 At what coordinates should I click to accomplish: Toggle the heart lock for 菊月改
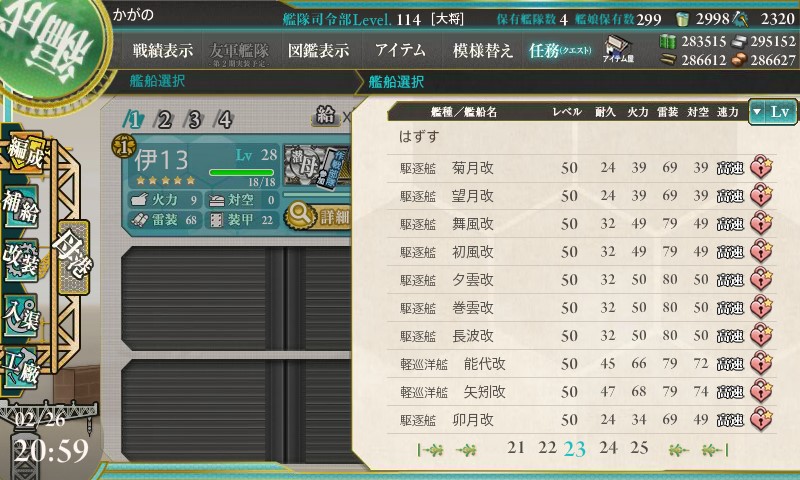click(761, 167)
